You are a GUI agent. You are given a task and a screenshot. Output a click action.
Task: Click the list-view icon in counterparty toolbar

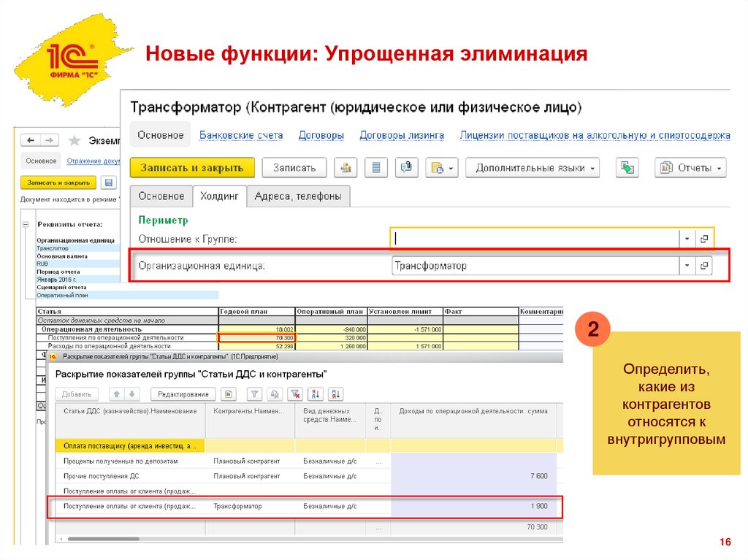click(x=376, y=168)
